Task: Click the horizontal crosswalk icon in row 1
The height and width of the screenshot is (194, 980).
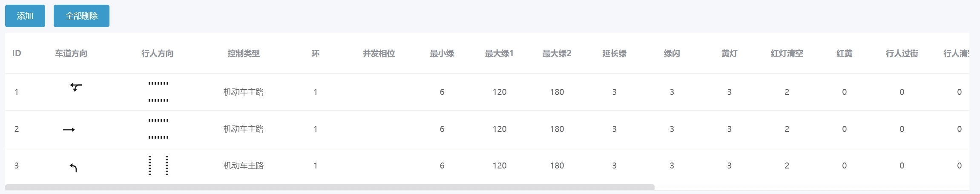Action: coord(158,92)
